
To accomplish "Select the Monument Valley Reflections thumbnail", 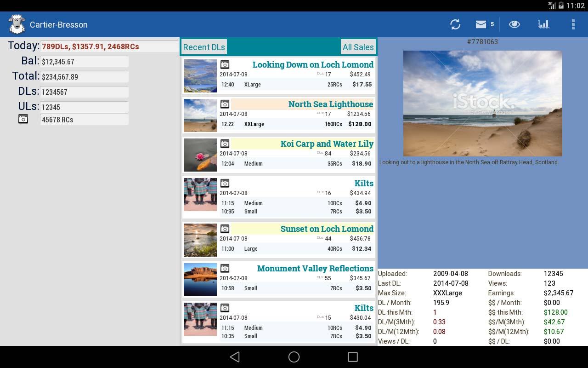I will coord(200,280).
